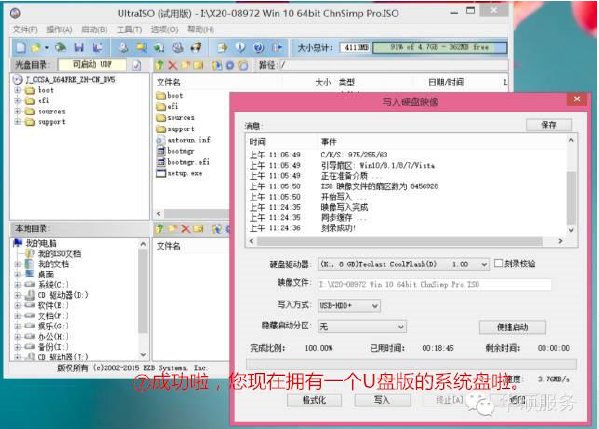This screenshot has width=599, height=429.
Task: Select bootmgr.efi in file list
Action: (183, 162)
